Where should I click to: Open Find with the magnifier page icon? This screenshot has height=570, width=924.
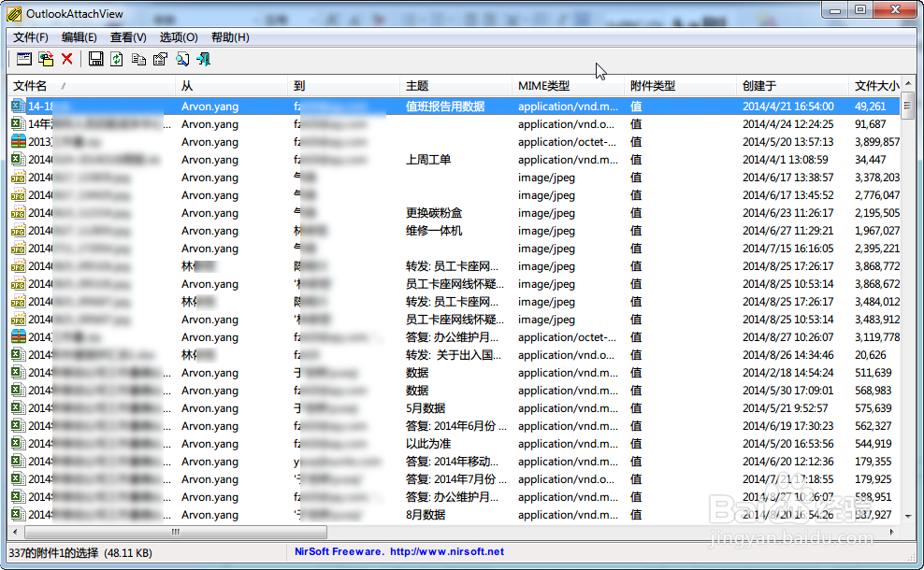click(x=182, y=59)
